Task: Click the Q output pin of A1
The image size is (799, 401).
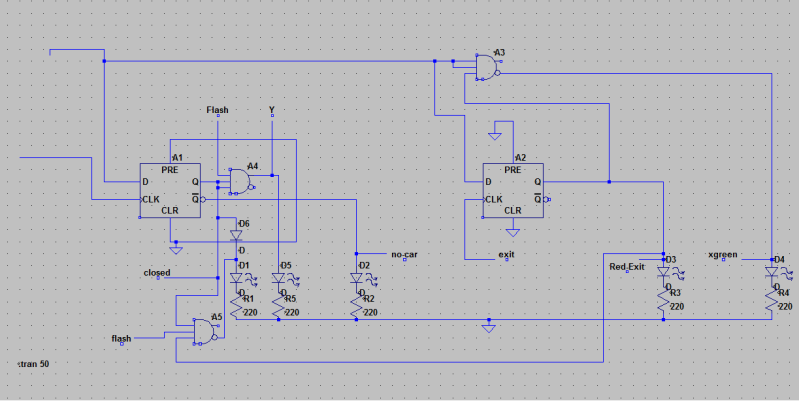Action: click(x=195, y=182)
